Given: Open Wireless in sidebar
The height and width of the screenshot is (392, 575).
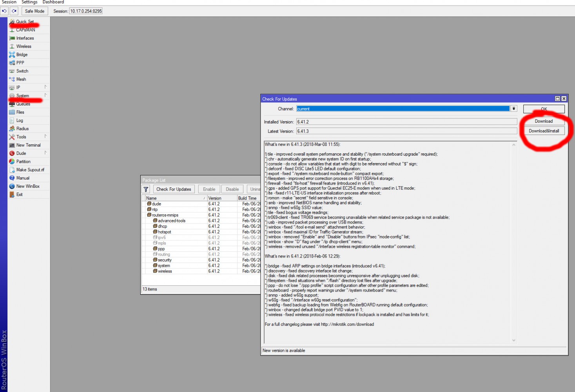Looking at the screenshot, I should click(x=24, y=46).
